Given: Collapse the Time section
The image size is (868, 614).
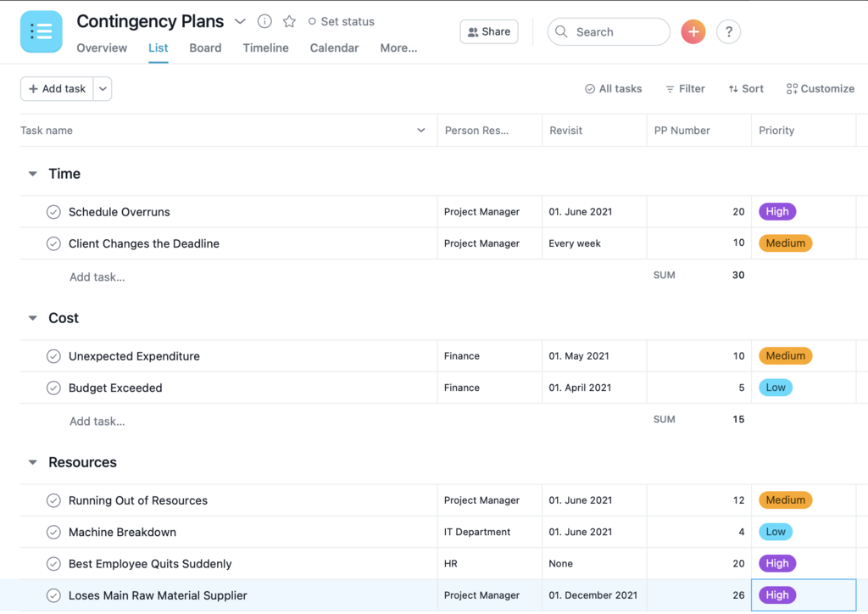Looking at the screenshot, I should [33, 174].
